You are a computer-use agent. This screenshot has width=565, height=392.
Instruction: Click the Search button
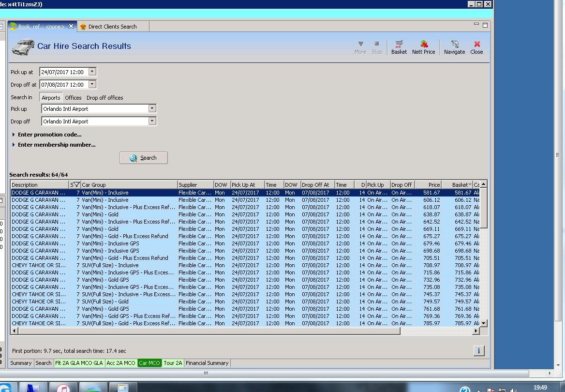144,158
